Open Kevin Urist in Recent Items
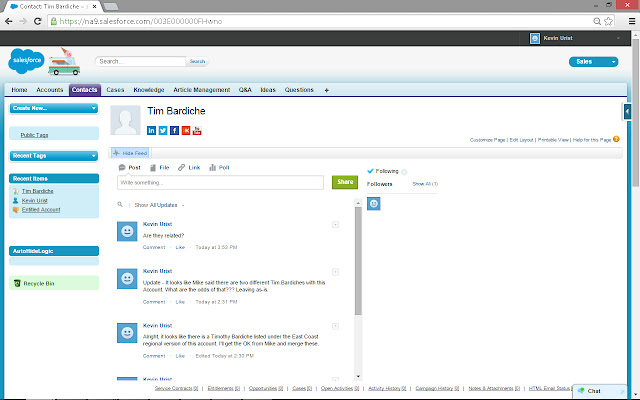 35,200
